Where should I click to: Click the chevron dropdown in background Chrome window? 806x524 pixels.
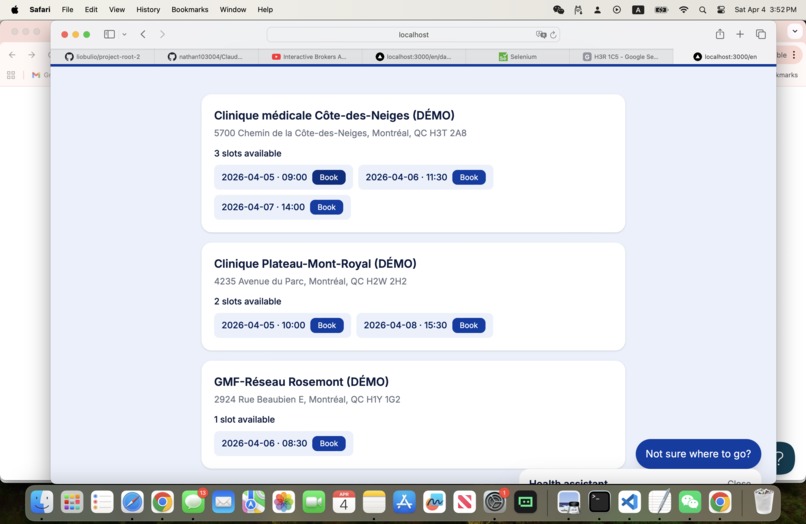point(795,31)
